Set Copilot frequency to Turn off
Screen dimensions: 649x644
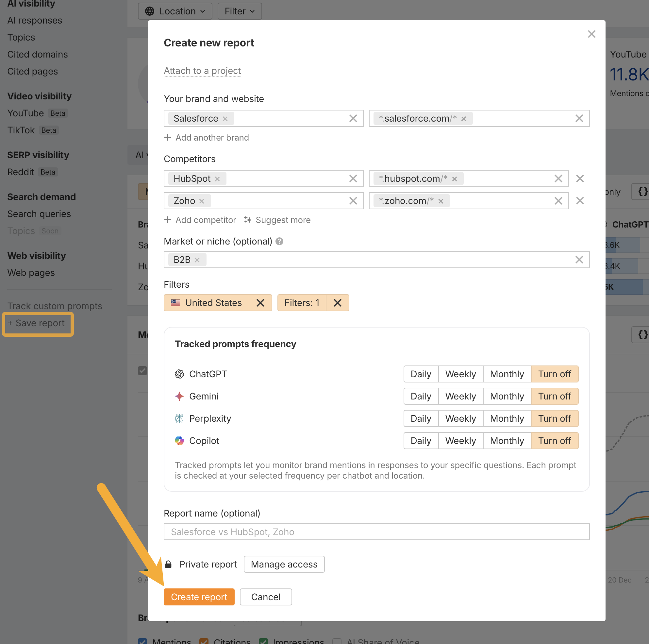(554, 441)
